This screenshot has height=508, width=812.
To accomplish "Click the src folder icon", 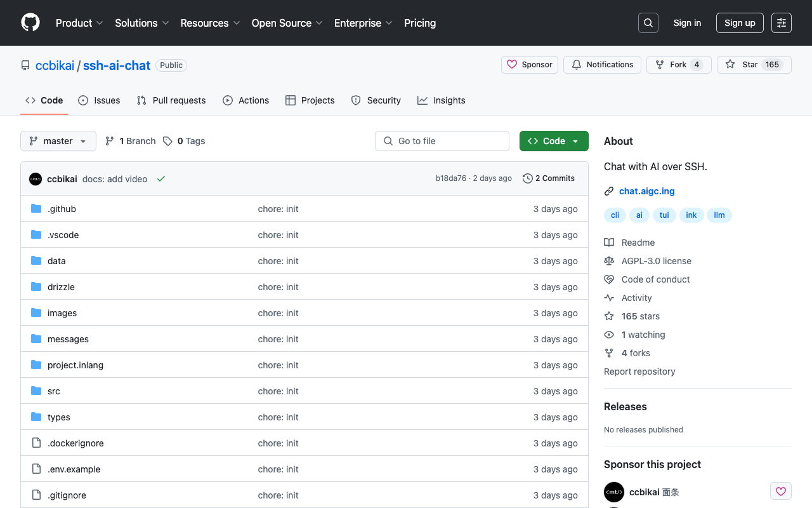I will click(36, 391).
